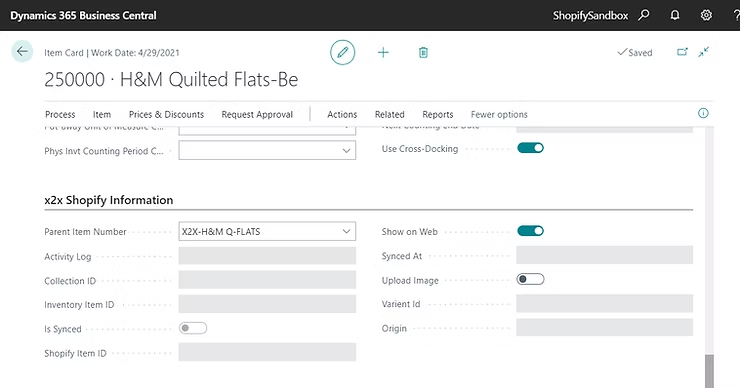740x388 pixels.
Task: Click Fewer options
Action: (x=499, y=114)
